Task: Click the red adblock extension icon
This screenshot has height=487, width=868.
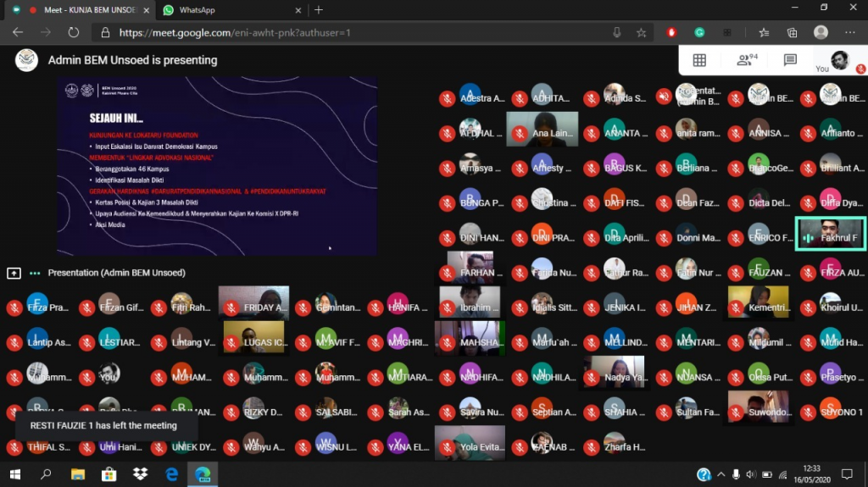Action: pyautogui.click(x=672, y=32)
